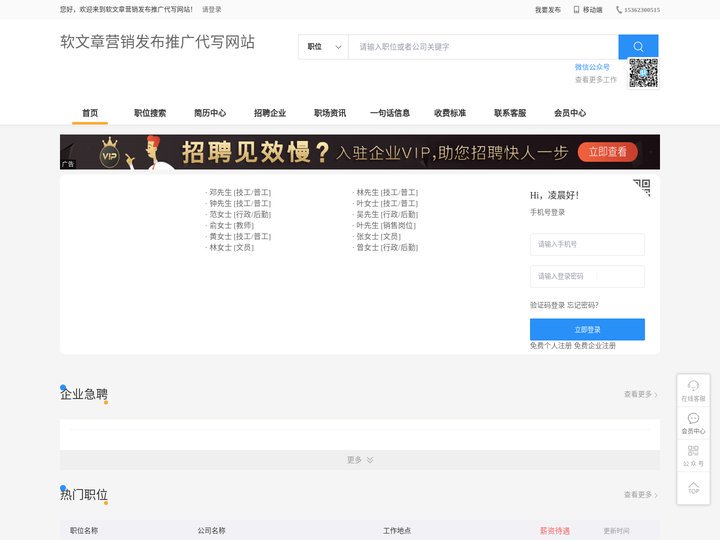Click the mobile phone icon beside 移动端
Viewport: 720px width, 540px height.
pyautogui.click(x=576, y=9)
